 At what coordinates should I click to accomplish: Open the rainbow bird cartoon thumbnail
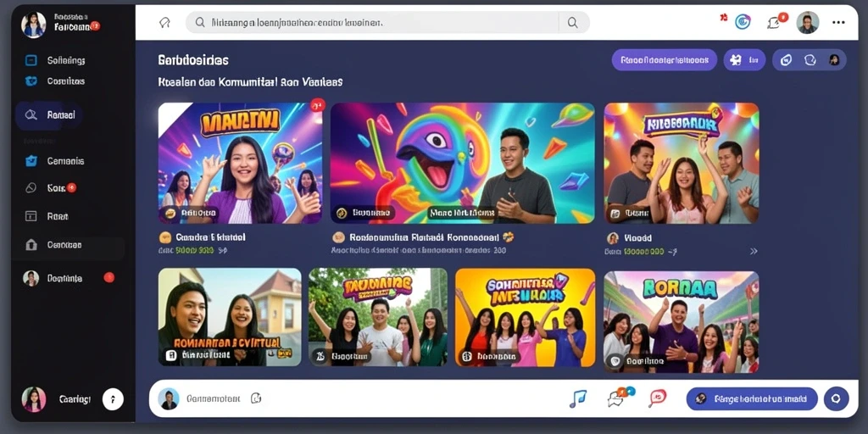(x=462, y=164)
